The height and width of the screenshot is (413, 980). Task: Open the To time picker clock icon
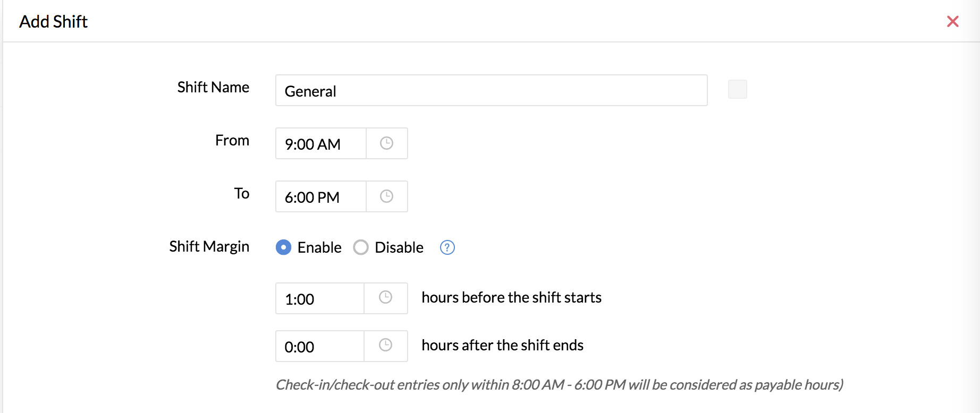386,196
